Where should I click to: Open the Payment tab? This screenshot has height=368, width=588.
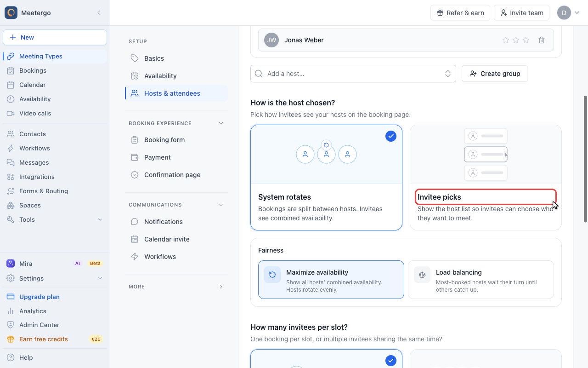(x=176, y=157)
